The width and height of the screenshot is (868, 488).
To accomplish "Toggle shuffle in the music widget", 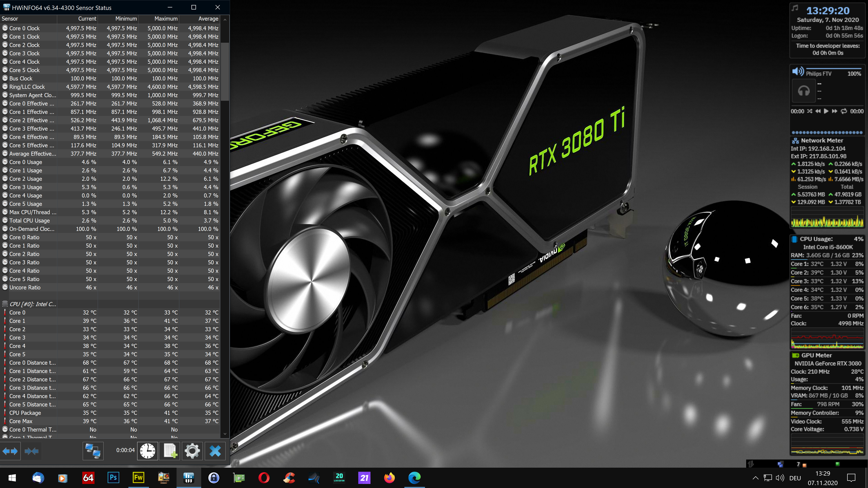I will [x=809, y=111].
